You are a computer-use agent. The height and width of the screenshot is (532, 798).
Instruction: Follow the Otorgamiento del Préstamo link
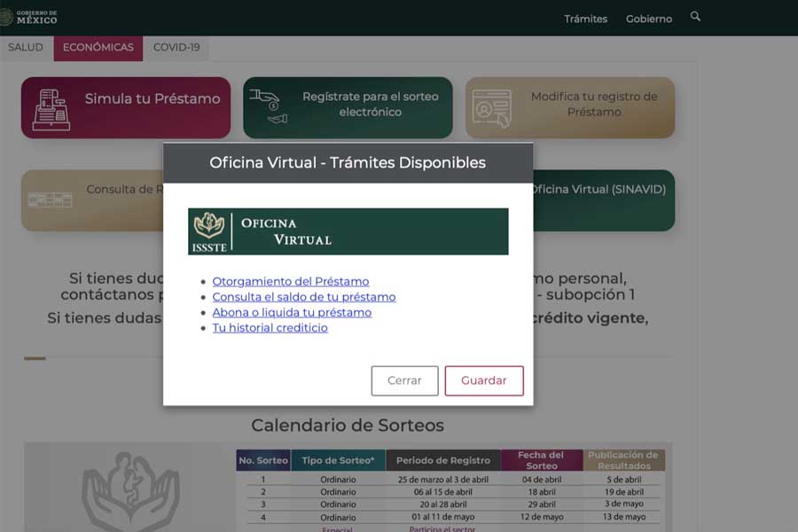point(291,282)
